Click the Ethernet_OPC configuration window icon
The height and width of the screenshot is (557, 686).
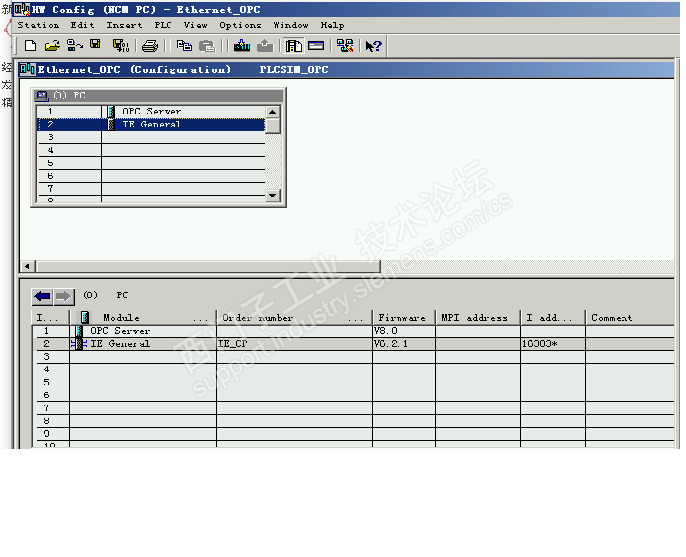click(x=28, y=69)
